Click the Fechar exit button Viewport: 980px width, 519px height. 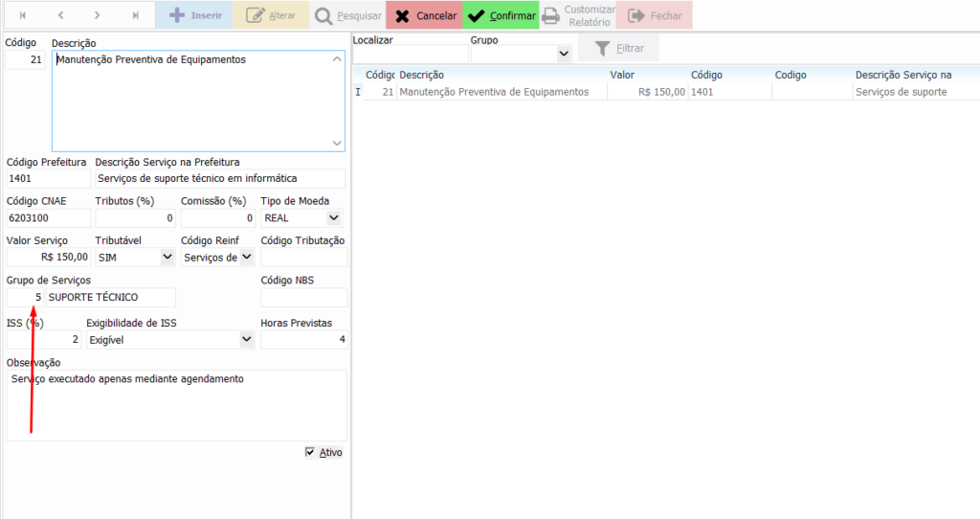point(655,15)
